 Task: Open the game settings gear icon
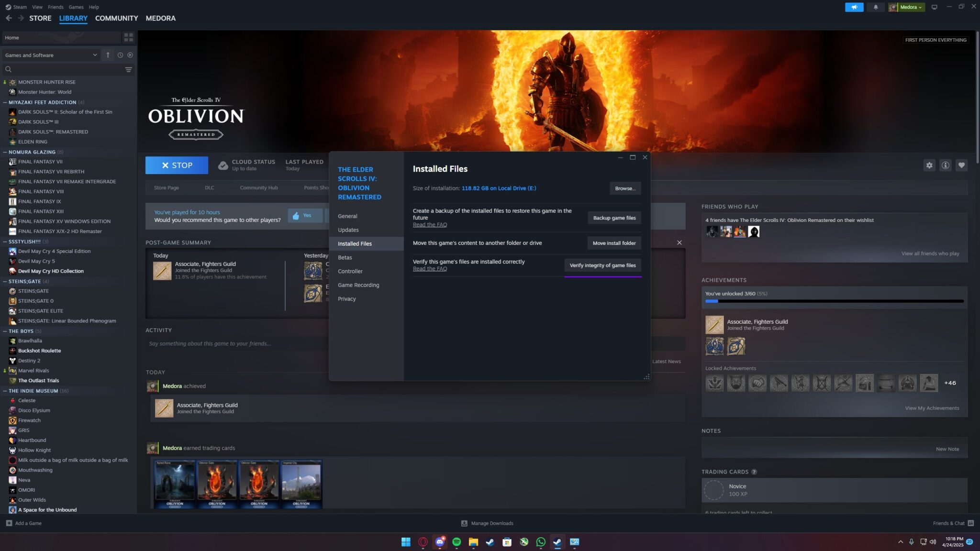coord(929,165)
